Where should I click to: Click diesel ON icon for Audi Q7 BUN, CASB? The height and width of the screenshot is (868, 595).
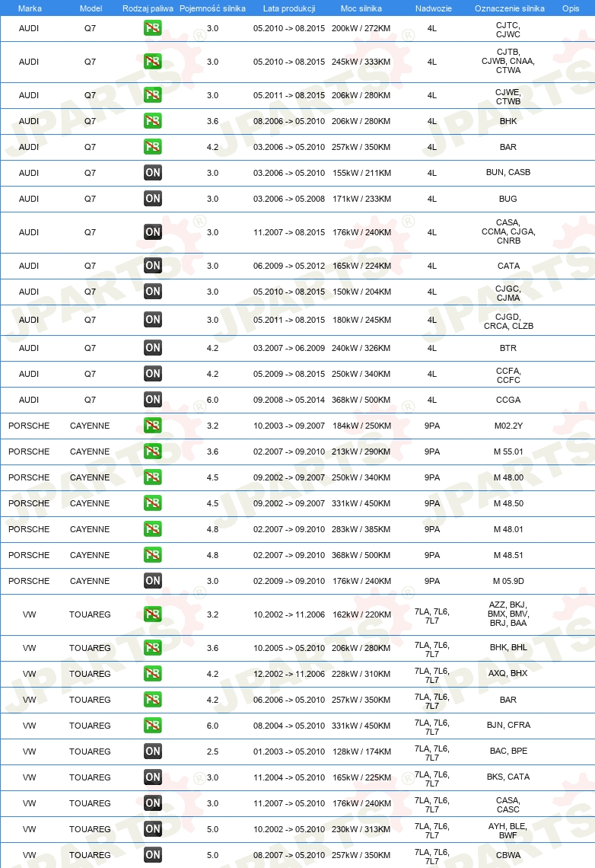click(x=153, y=173)
